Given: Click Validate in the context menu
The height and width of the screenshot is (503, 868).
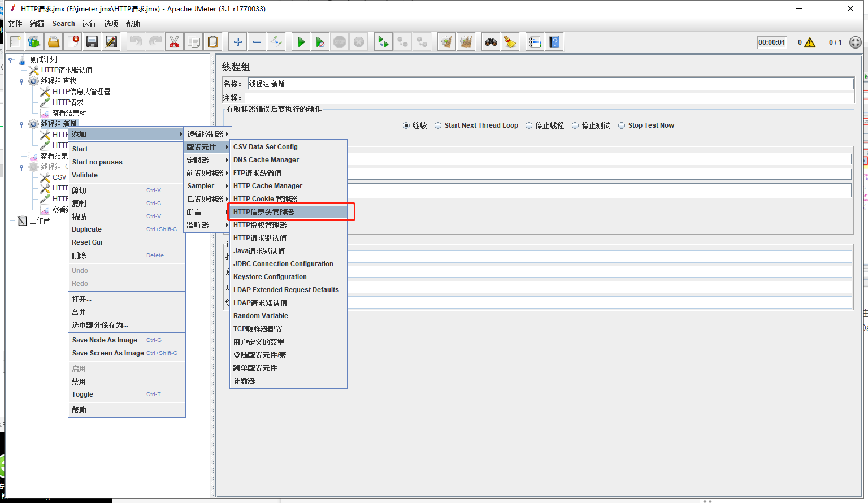Looking at the screenshot, I should (127, 175).
